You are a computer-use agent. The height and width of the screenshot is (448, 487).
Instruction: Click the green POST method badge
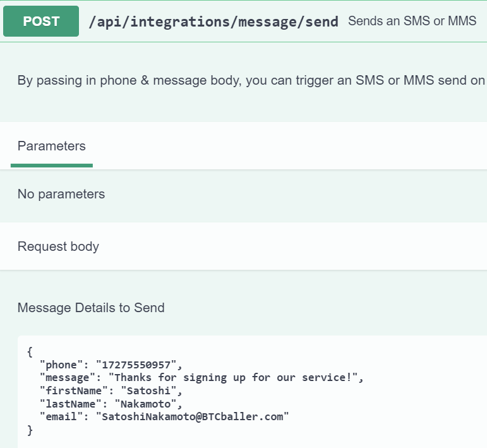[x=41, y=21]
